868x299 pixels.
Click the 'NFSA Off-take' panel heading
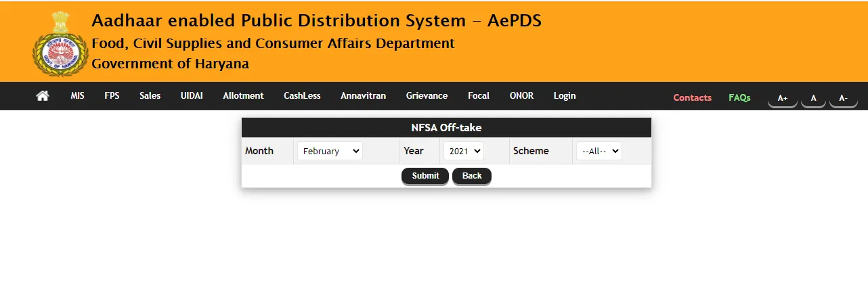447,127
